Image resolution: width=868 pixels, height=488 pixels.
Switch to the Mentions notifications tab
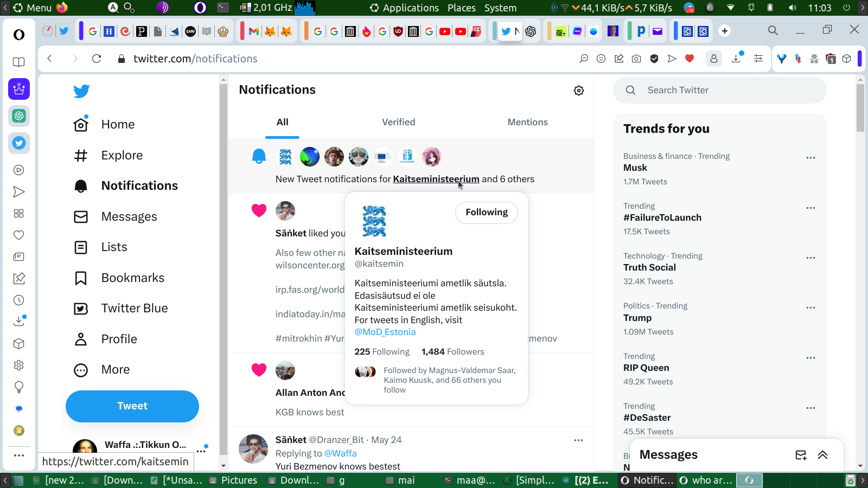pos(528,123)
